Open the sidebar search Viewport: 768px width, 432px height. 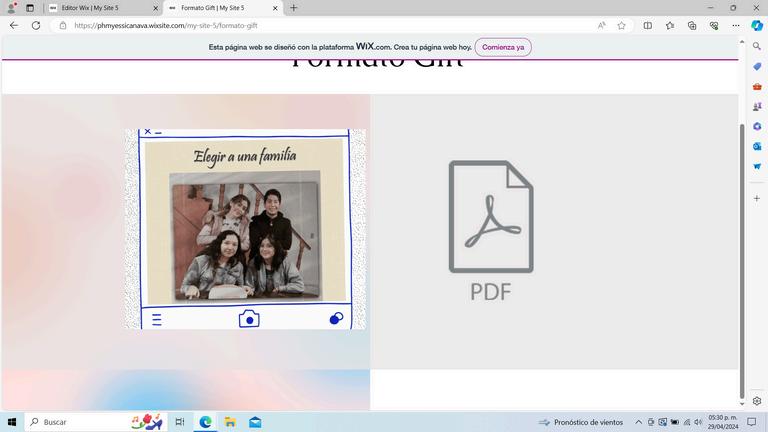click(x=757, y=46)
